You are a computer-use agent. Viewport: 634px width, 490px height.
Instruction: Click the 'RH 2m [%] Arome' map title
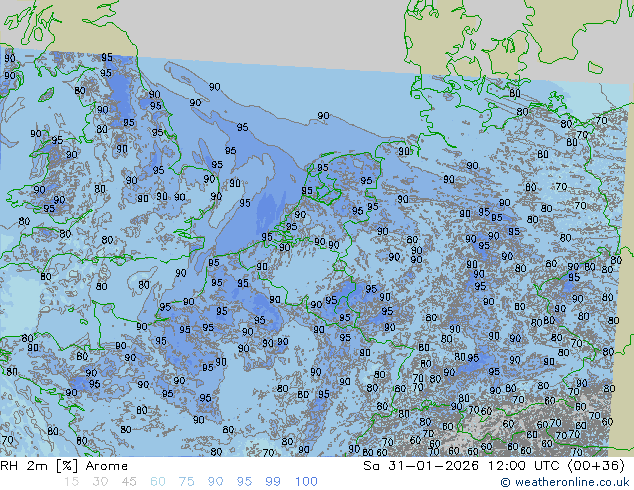pos(64,466)
